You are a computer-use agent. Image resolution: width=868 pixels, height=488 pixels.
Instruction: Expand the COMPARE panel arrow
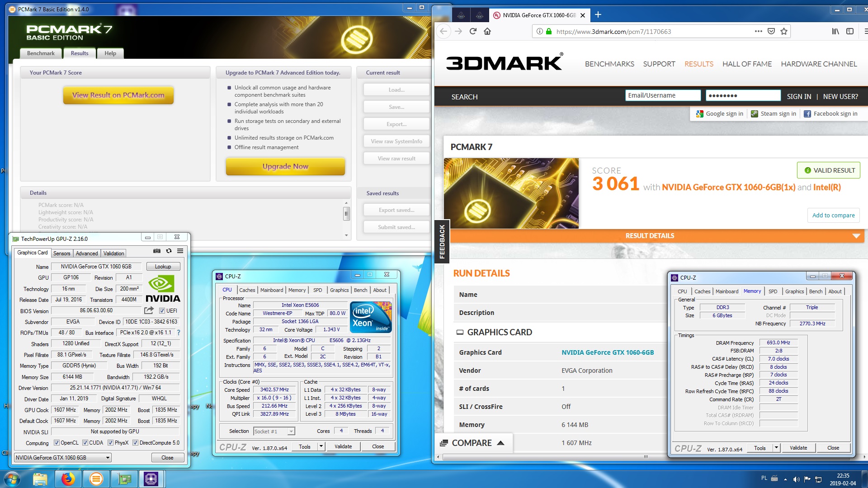coord(500,443)
